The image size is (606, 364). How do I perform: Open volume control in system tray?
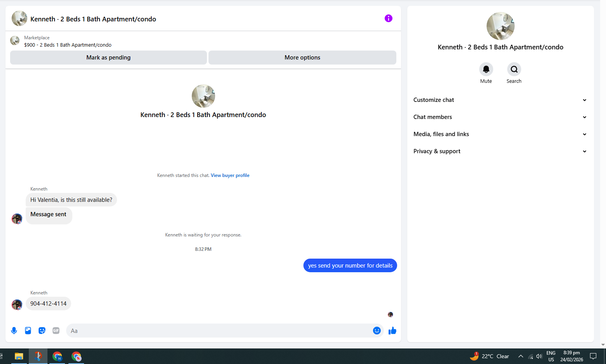[x=539, y=356]
